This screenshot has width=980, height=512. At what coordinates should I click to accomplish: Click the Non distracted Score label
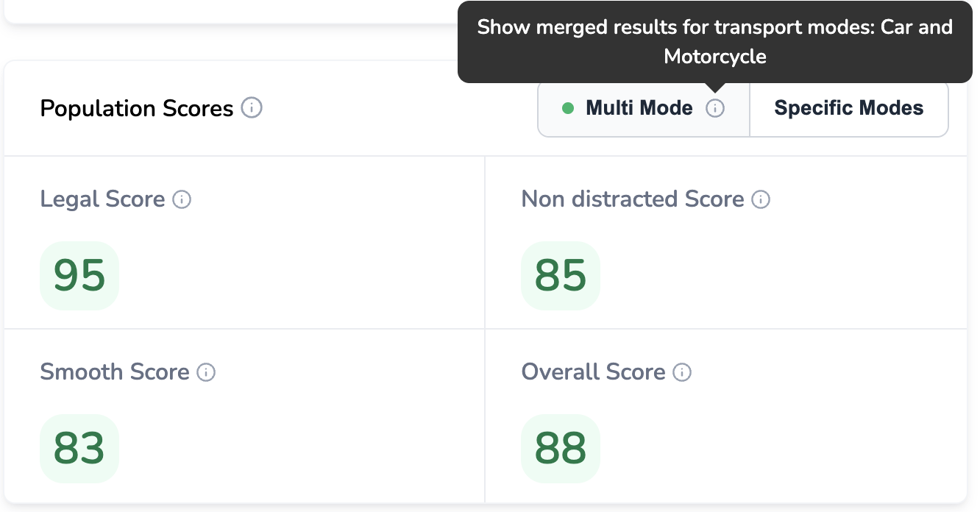tap(632, 199)
